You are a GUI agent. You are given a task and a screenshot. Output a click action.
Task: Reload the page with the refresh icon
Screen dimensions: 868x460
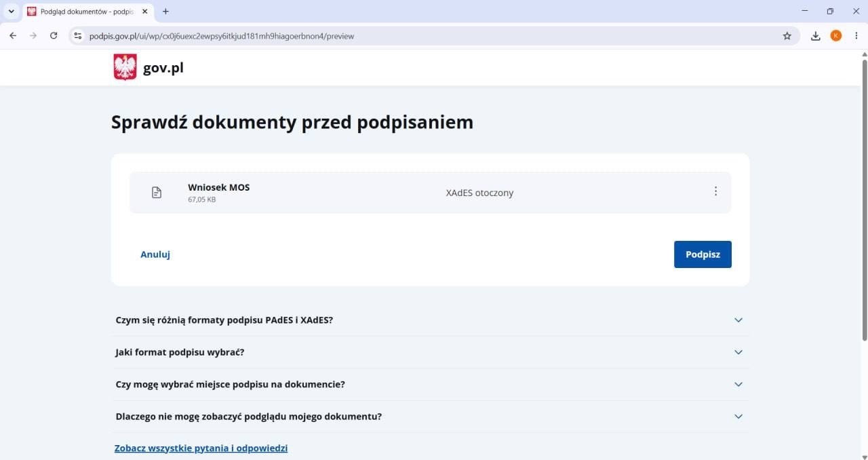pos(54,36)
